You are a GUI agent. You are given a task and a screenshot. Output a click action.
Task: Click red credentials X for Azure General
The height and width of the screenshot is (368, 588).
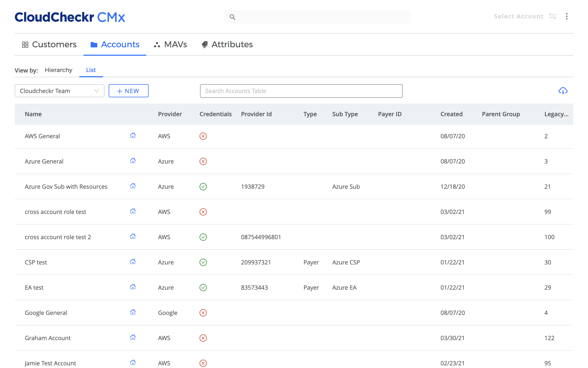203,161
